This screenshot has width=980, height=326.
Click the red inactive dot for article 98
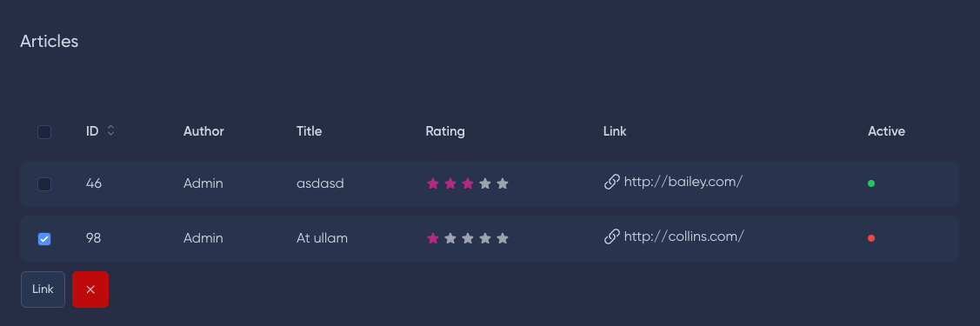tap(871, 238)
